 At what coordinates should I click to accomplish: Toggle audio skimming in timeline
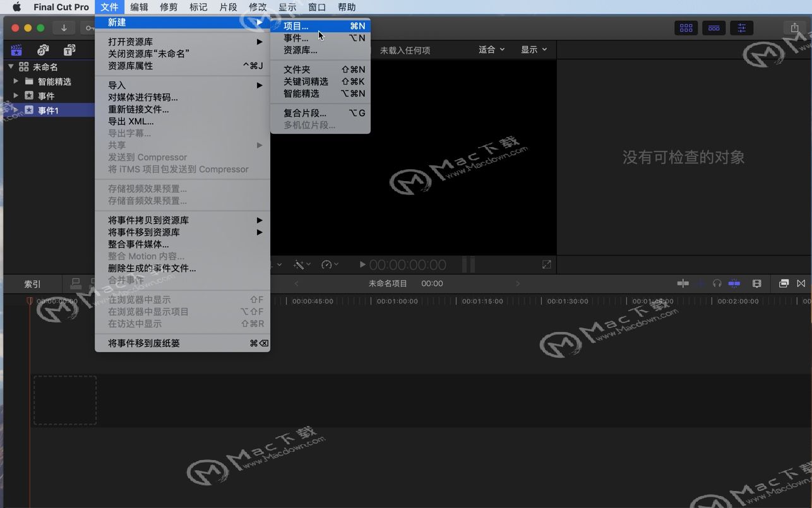click(x=700, y=283)
